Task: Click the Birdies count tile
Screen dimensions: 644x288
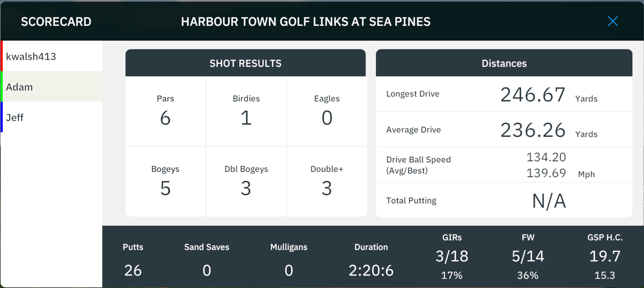Action: [x=246, y=111]
